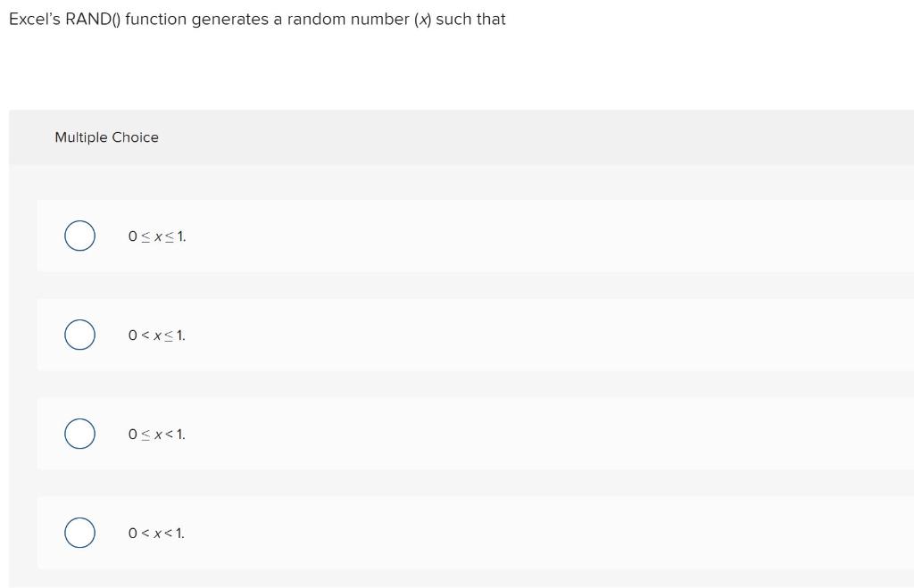Select the option including only the lower bound
914x588 pixels.
79,434
